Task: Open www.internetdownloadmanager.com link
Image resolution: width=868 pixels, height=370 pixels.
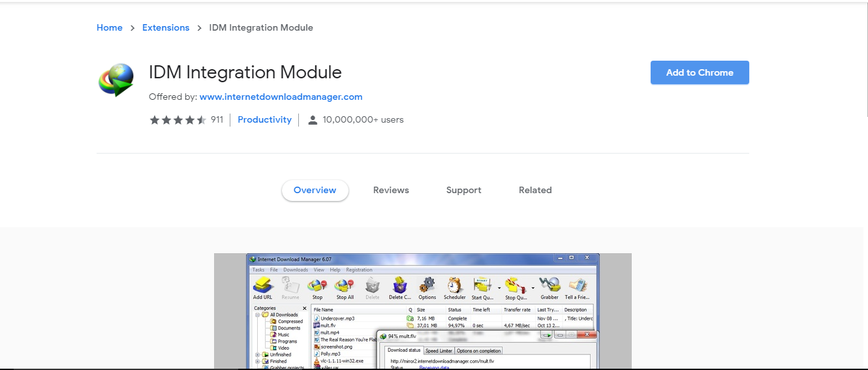Action: tap(281, 97)
